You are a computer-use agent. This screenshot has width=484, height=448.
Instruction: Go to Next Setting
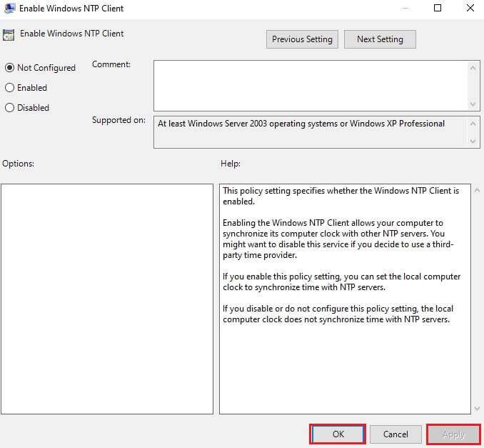[380, 39]
